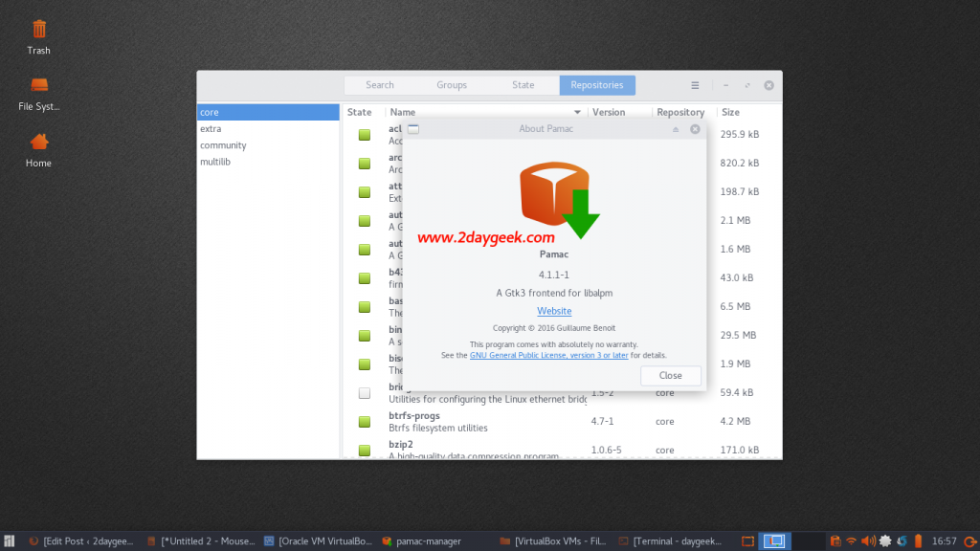Image resolution: width=980 pixels, height=551 pixels.
Task: Click the Website link in About dialog
Action: pos(554,310)
